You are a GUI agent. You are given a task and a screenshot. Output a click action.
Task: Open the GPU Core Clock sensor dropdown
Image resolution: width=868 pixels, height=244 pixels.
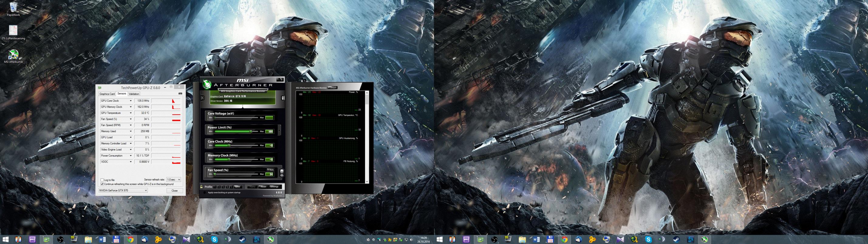(x=131, y=101)
